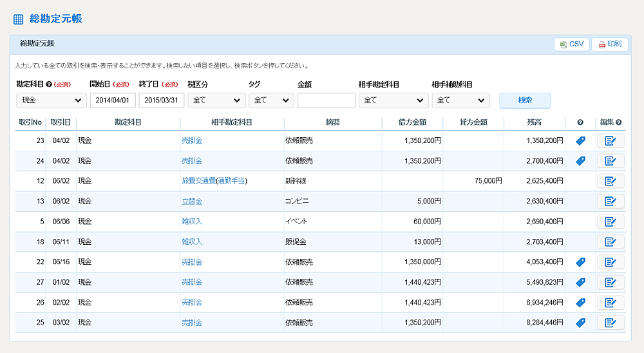Open the 立替金 link in row No 13
This screenshot has width=644, height=353.
(x=192, y=202)
